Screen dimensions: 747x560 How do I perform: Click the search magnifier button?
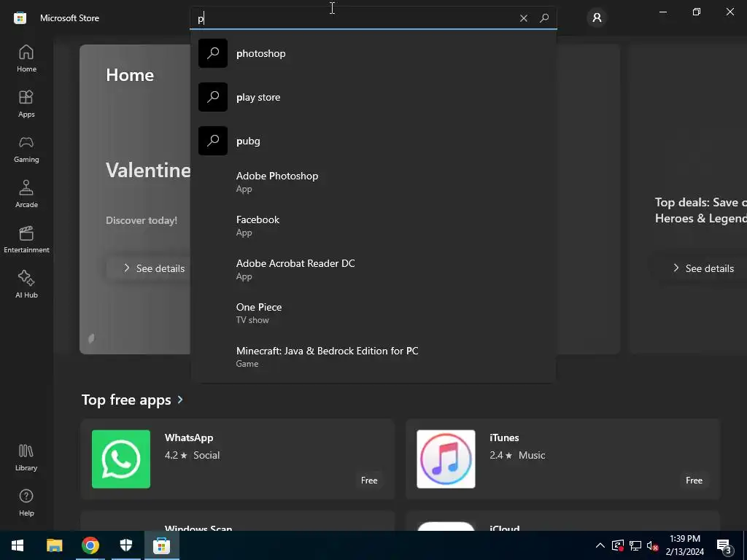tap(544, 18)
